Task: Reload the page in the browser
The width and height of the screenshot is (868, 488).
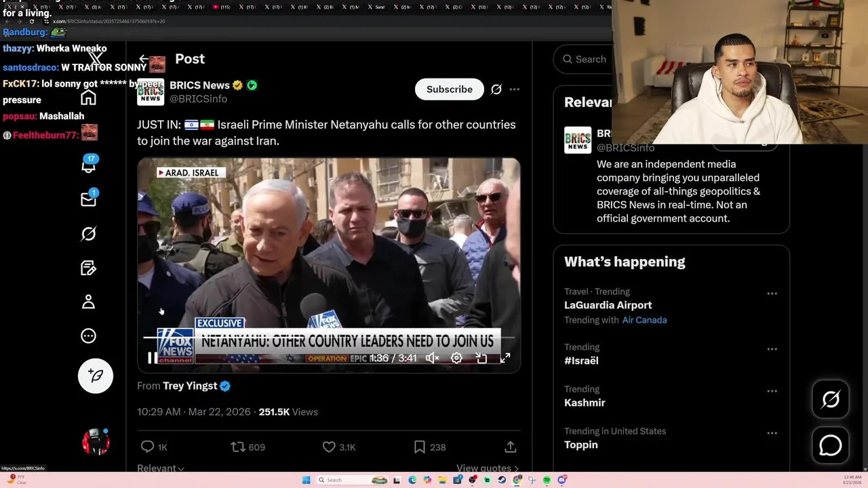Action: click(31, 21)
